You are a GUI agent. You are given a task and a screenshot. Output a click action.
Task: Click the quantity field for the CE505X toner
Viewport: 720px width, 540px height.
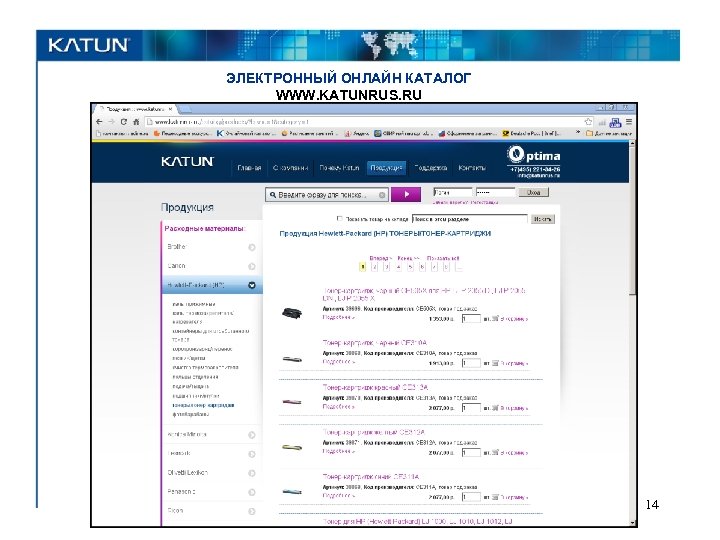pyautogui.click(x=471, y=318)
